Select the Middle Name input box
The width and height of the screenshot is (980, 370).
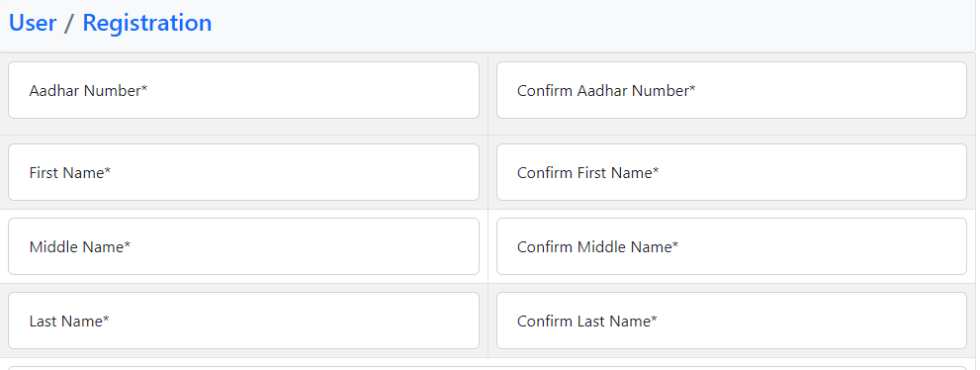(x=243, y=246)
